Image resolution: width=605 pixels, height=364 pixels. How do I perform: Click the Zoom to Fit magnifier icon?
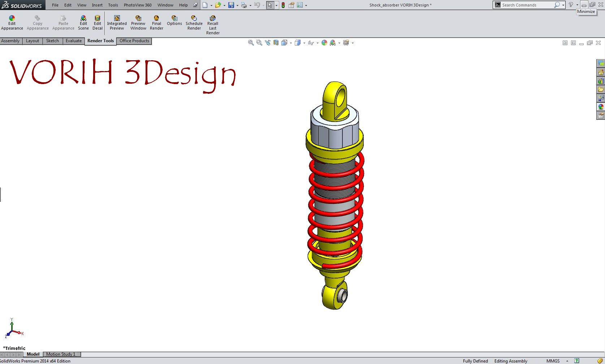[x=251, y=43]
